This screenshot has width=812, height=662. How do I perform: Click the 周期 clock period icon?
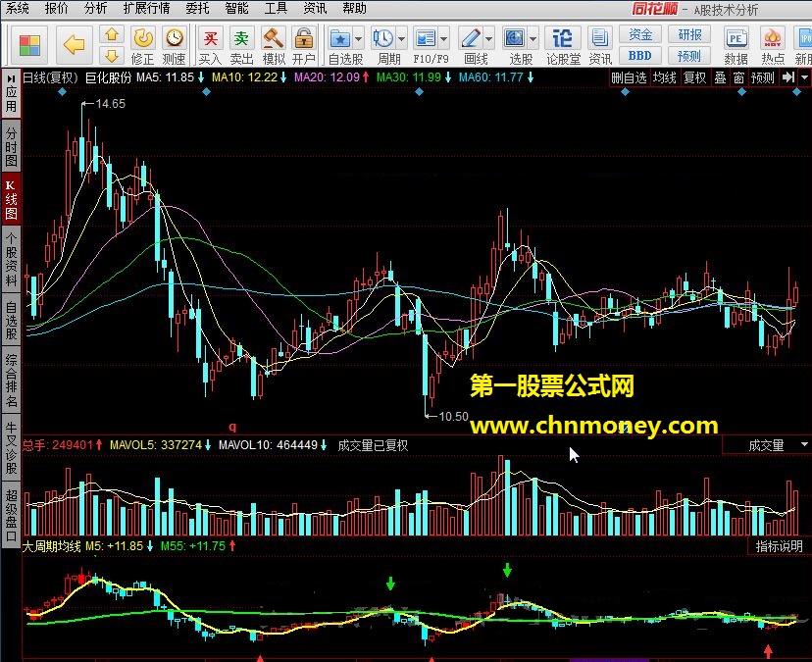tap(383, 38)
